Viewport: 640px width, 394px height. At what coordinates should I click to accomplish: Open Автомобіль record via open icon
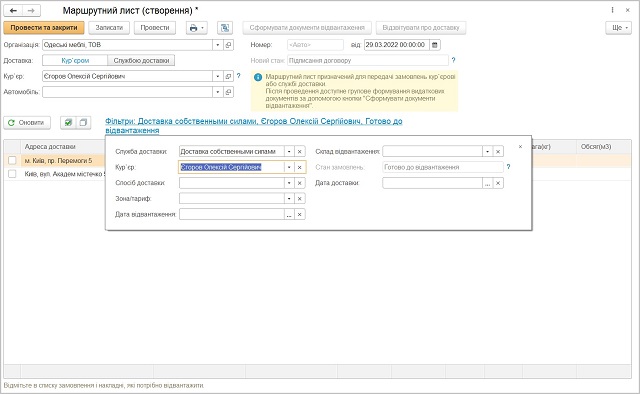click(x=229, y=92)
